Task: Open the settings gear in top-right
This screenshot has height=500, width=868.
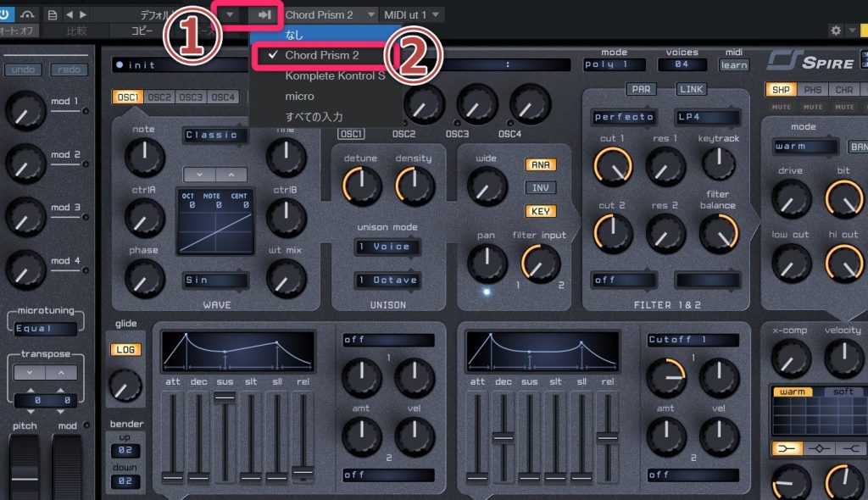Action: tap(836, 31)
